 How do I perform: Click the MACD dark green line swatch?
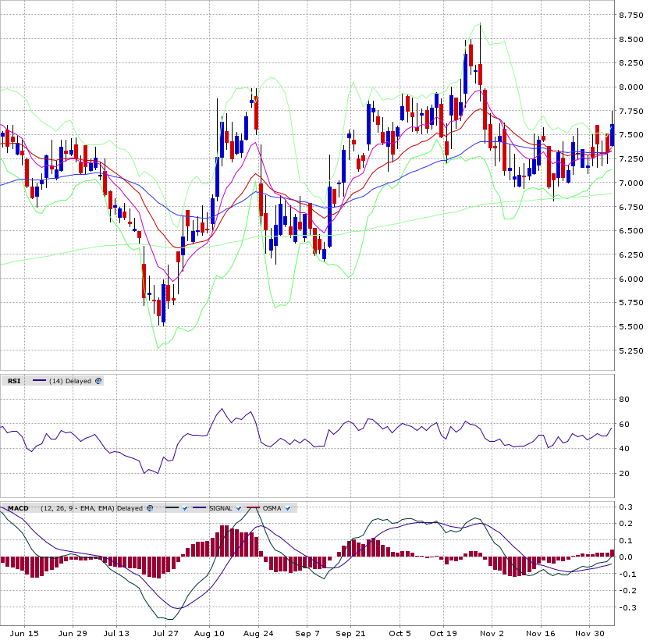pos(172,508)
